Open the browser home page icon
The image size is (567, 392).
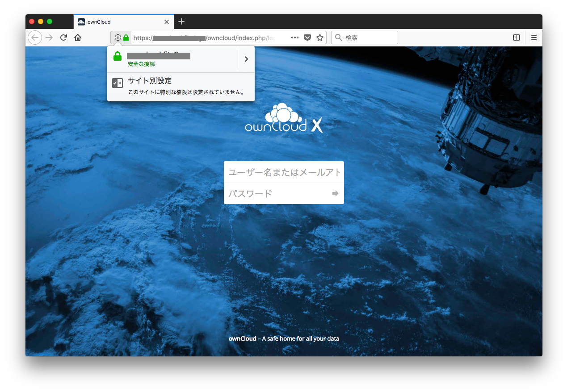pos(78,38)
